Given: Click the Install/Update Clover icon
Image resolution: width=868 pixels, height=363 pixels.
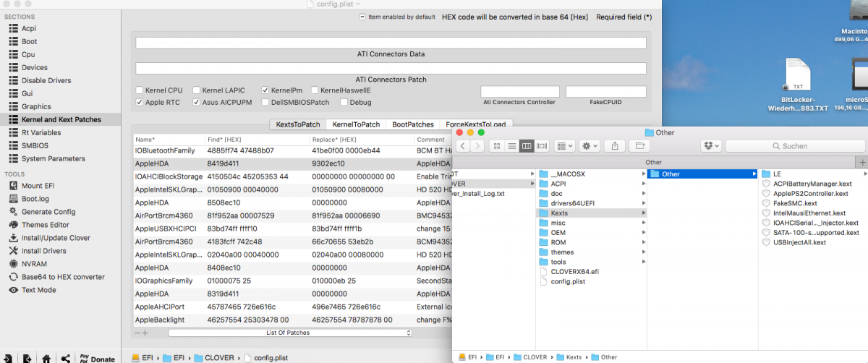Looking at the screenshot, I should pos(13,238).
